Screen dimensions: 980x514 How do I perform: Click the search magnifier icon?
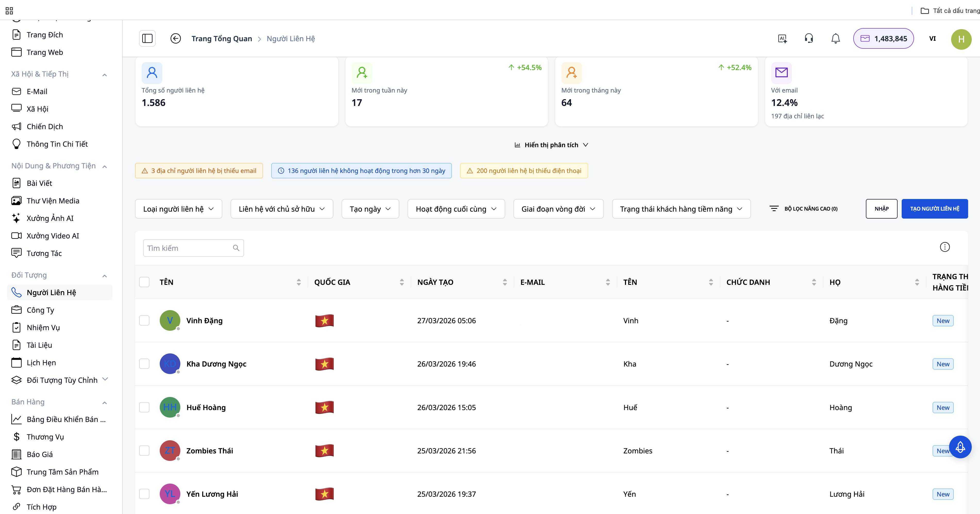[x=236, y=248]
